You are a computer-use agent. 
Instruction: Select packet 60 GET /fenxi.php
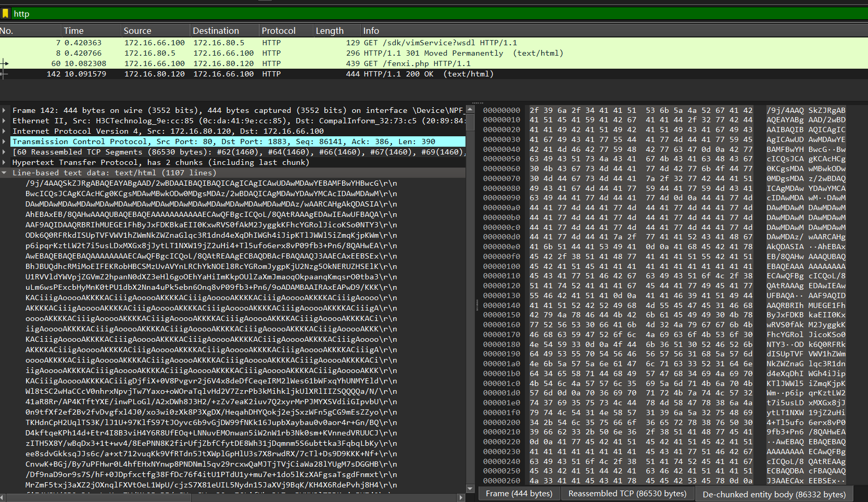pyautogui.click(x=434, y=63)
